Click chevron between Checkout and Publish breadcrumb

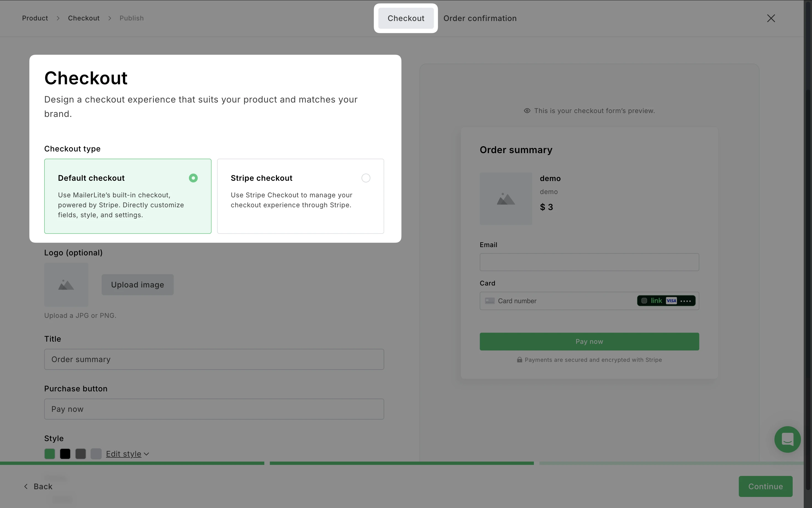110,18
